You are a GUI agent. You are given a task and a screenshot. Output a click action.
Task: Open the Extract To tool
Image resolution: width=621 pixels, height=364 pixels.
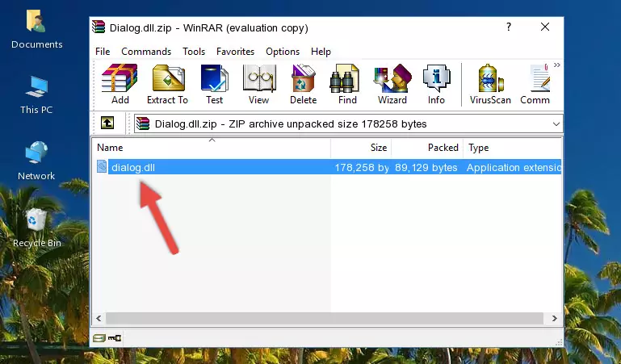click(x=167, y=84)
